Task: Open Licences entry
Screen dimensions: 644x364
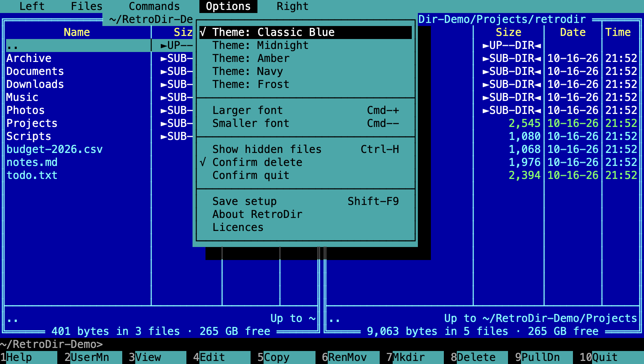Action: (306, 227)
